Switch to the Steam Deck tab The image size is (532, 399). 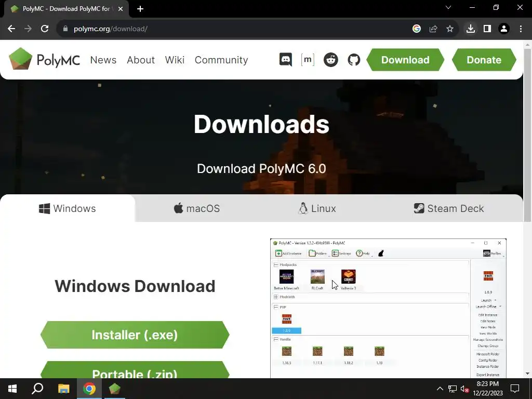coord(449,208)
